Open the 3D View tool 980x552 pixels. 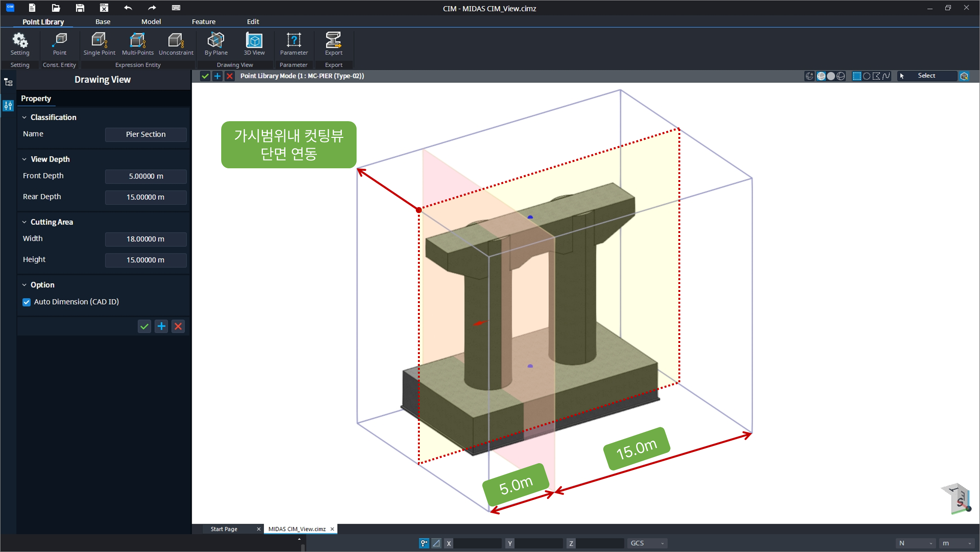(254, 44)
